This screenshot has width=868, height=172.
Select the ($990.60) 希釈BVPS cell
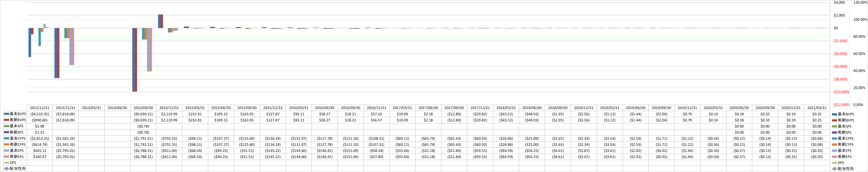(x=40, y=120)
